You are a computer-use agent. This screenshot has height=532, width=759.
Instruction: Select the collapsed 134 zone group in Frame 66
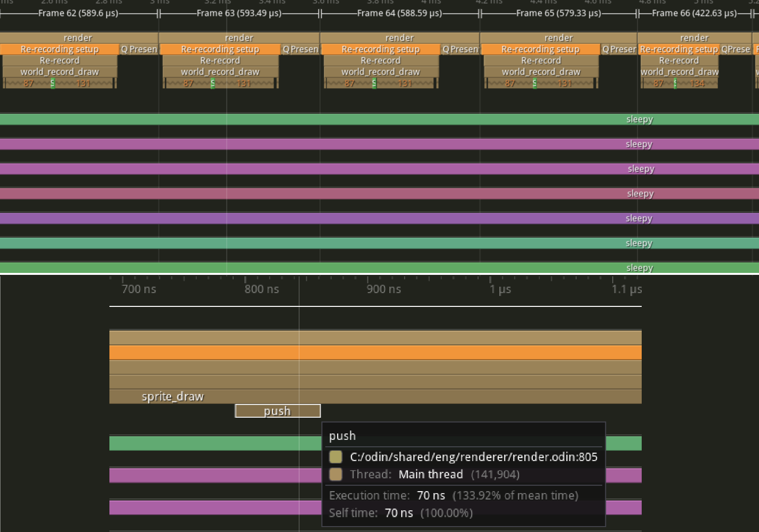(697, 83)
